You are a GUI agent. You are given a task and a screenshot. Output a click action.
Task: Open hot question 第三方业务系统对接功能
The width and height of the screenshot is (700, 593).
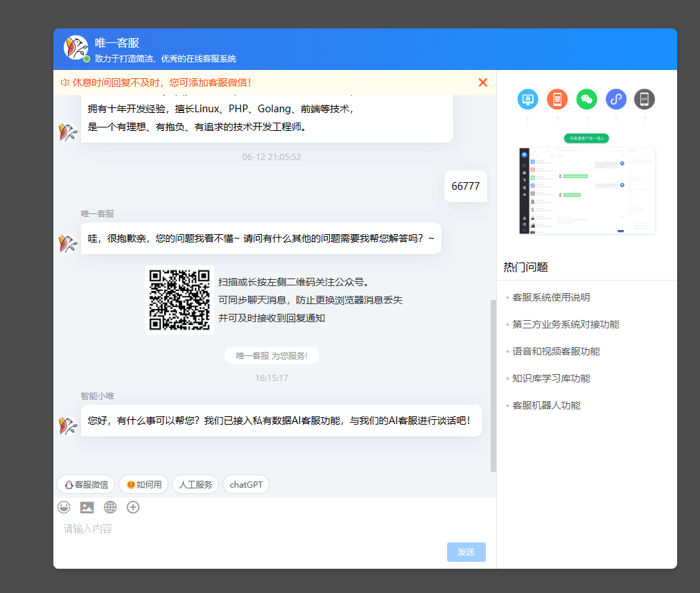pos(566,324)
